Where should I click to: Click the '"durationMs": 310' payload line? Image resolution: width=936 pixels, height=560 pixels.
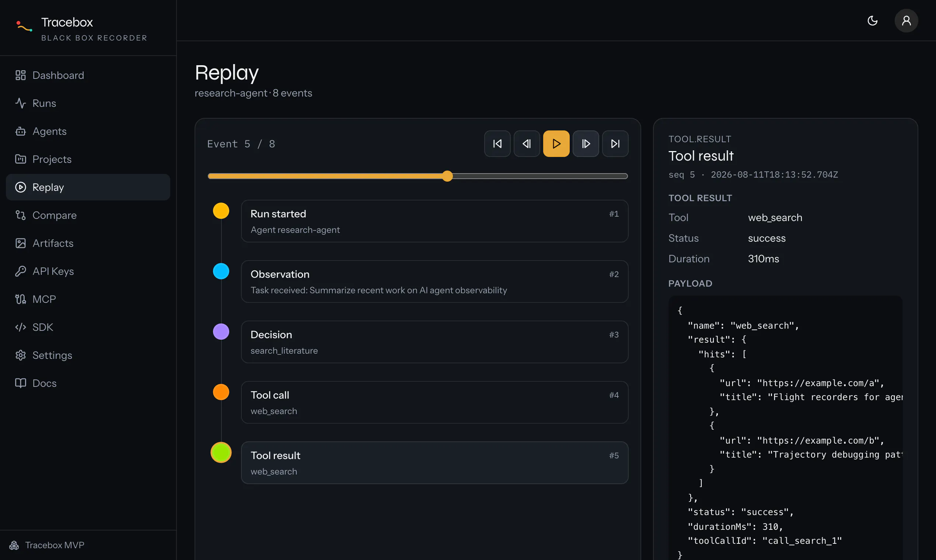coord(735,526)
